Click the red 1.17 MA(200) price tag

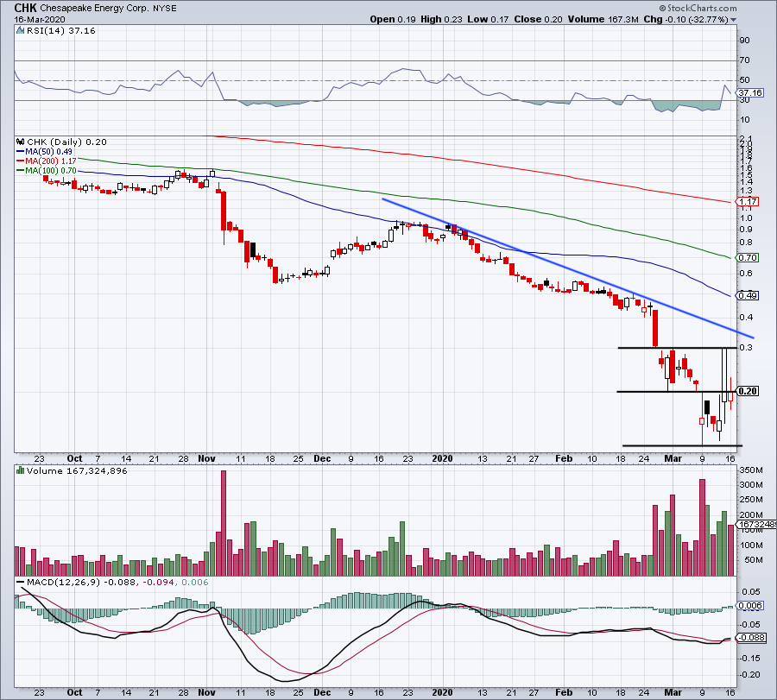[x=748, y=201]
